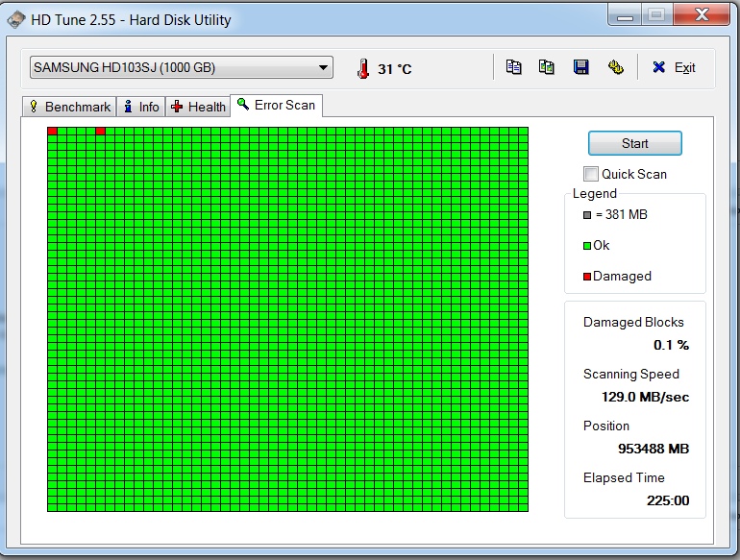Close the HD Tune window
This screenshot has width=740, height=560.
point(702,14)
